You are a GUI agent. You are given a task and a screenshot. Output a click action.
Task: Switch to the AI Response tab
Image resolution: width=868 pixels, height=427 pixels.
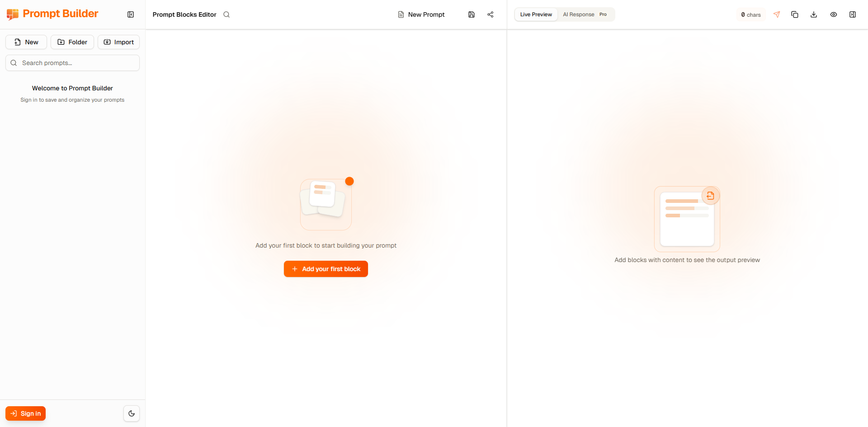(x=579, y=14)
